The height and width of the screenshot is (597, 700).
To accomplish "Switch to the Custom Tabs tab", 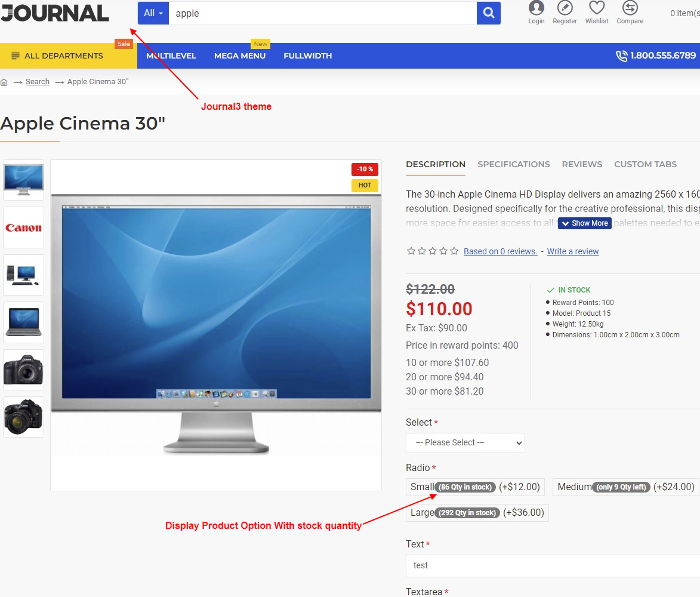I will pos(645,164).
